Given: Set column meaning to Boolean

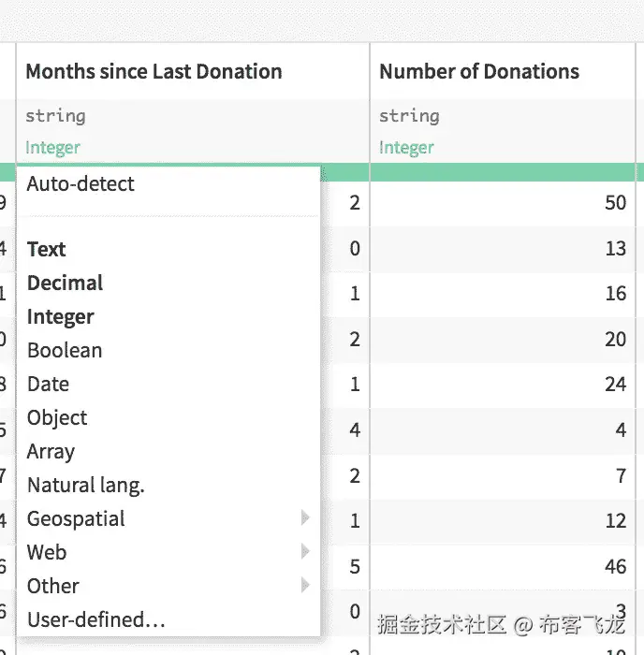Looking at the screenshot, I should (x=65, y=351).
